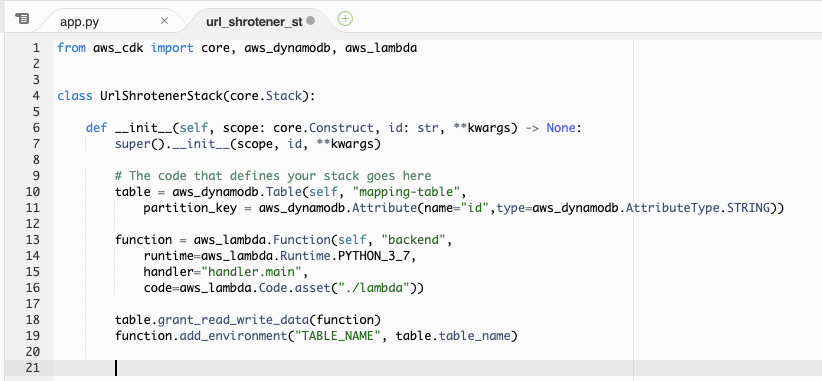
Task: Click the "TABLE_NAME" string on line 19
Action: pyautogui.click(x=338, y=336)
